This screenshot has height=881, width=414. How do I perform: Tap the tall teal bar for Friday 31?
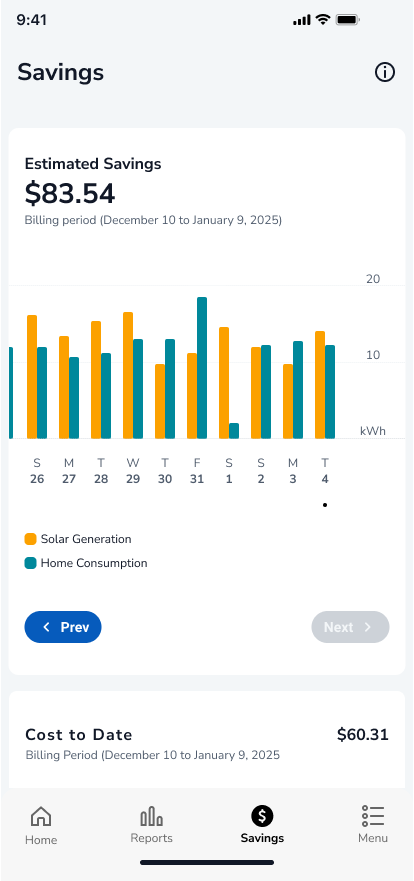pos(202,368)
